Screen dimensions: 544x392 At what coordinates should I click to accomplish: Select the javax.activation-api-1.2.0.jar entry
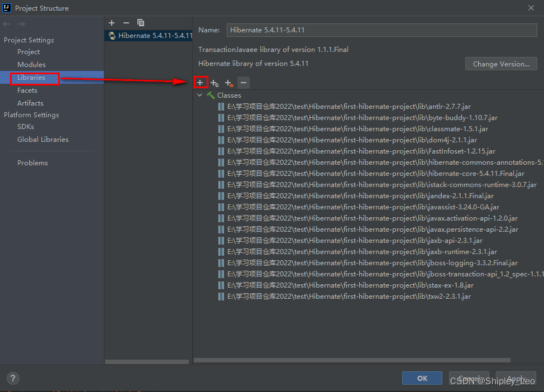point(373,218)
